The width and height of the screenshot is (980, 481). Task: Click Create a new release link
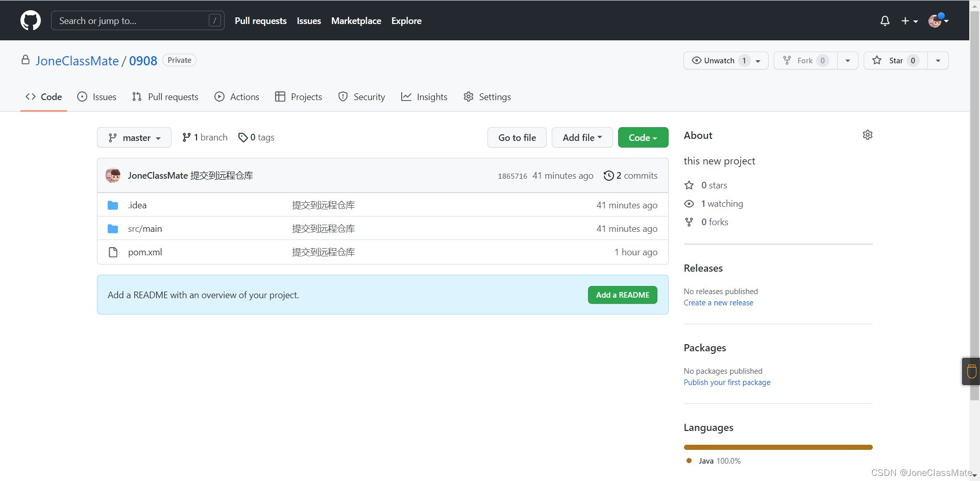(x=718, y=303)
